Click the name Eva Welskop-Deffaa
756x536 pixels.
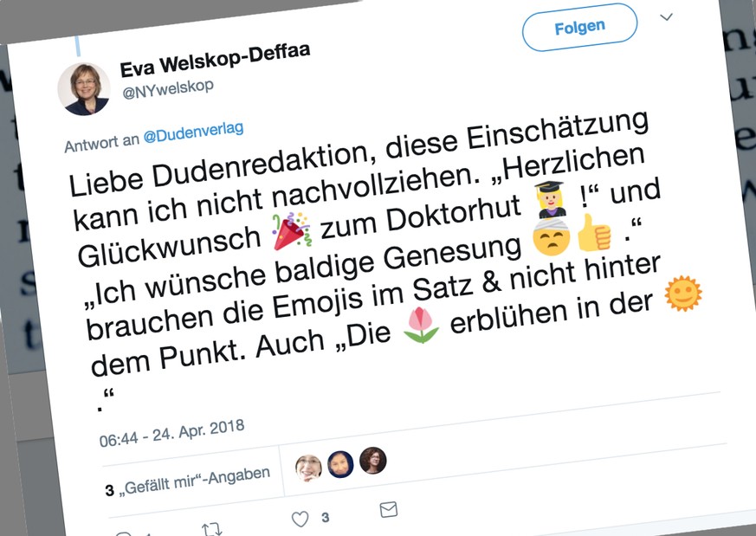215,60
